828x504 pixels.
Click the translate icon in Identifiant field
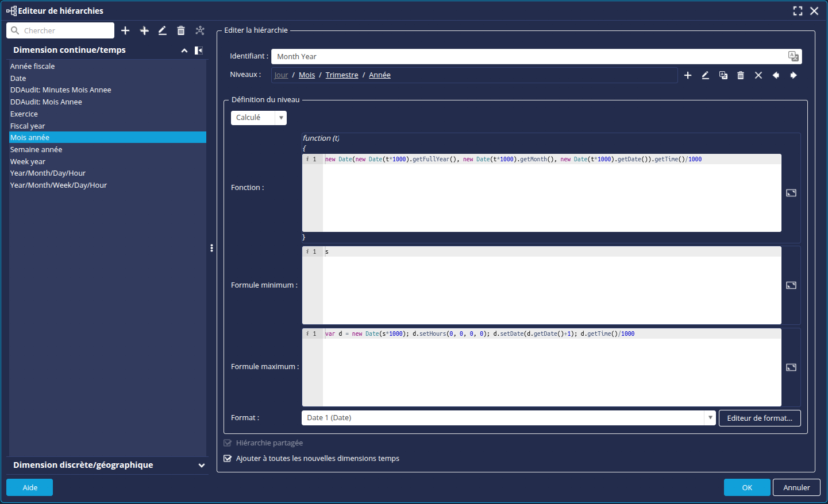tap(793, 56)
